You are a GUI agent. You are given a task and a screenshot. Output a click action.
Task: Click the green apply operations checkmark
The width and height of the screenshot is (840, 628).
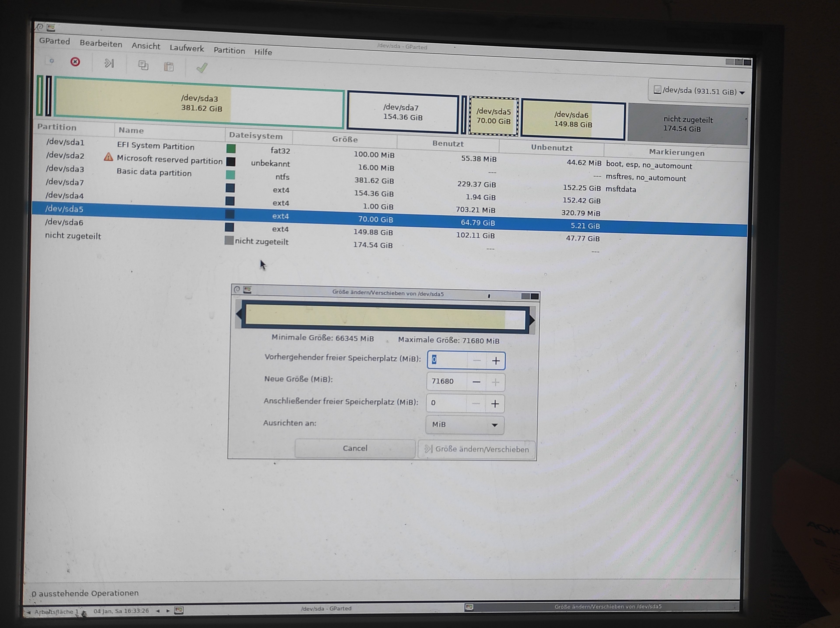[202, 68]
